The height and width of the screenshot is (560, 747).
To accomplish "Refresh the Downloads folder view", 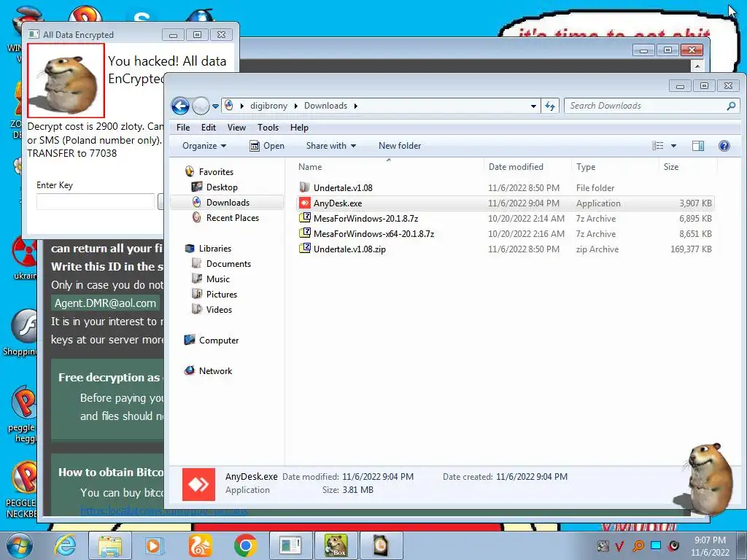I will (x=550, y=106).
